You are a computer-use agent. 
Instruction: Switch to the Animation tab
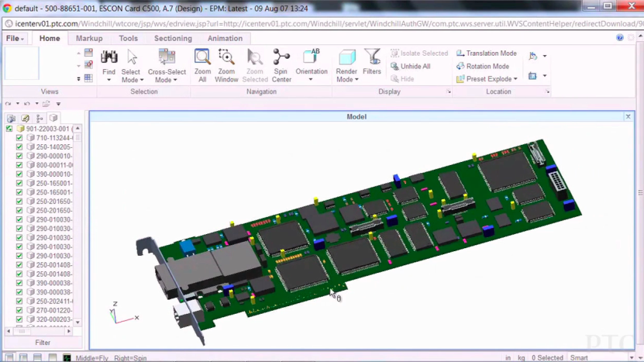[x=225, y=38]
